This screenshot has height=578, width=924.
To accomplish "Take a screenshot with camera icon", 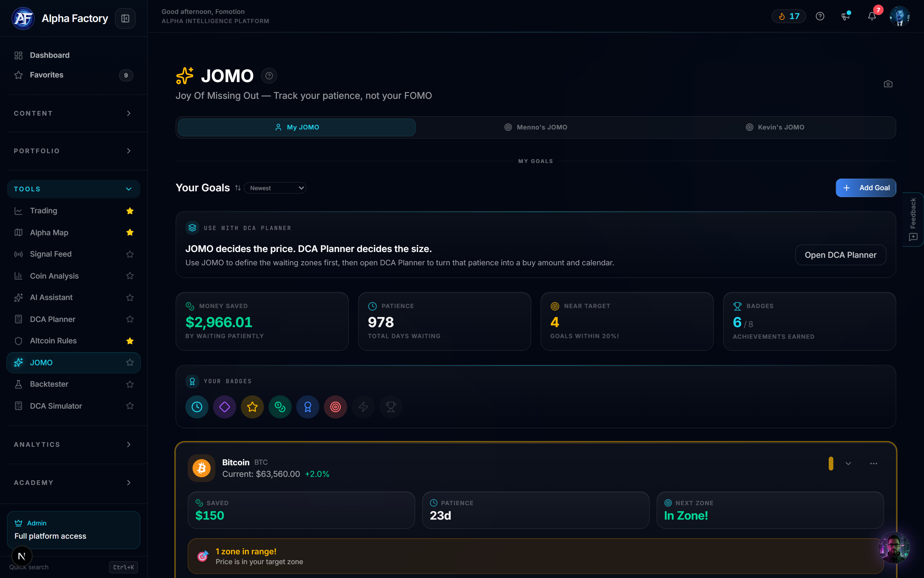I will (x=888, y=84).
